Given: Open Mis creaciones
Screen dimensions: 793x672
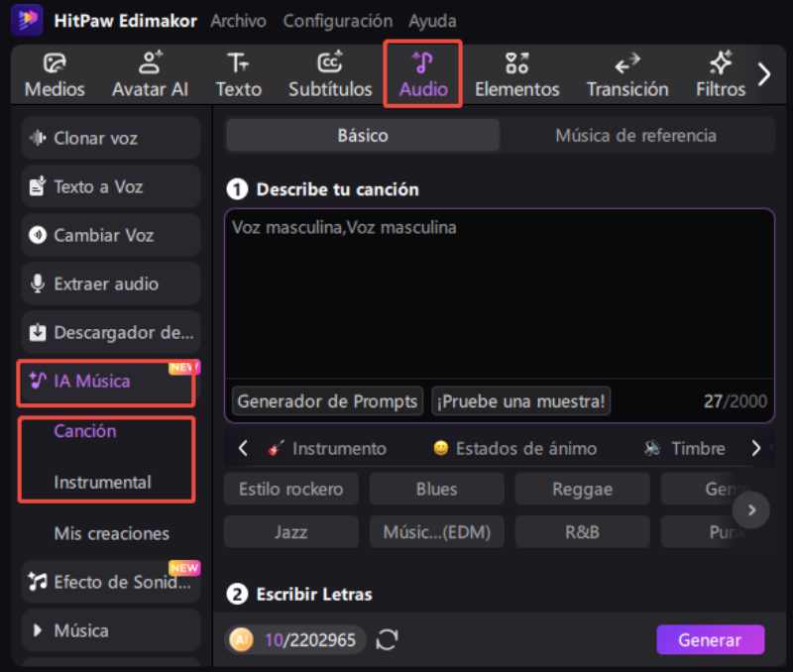Looking at the screenshot, I should (x=111, y=533).
